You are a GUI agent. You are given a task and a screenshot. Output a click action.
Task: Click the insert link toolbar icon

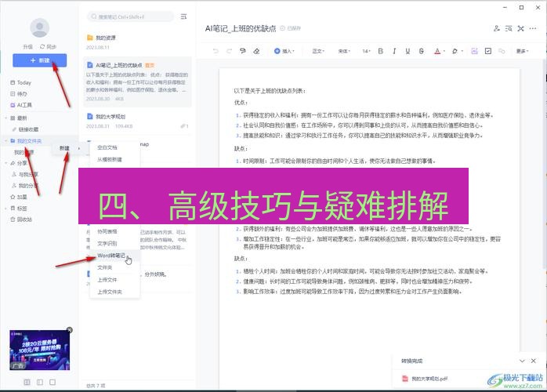(x=502, y=51)
